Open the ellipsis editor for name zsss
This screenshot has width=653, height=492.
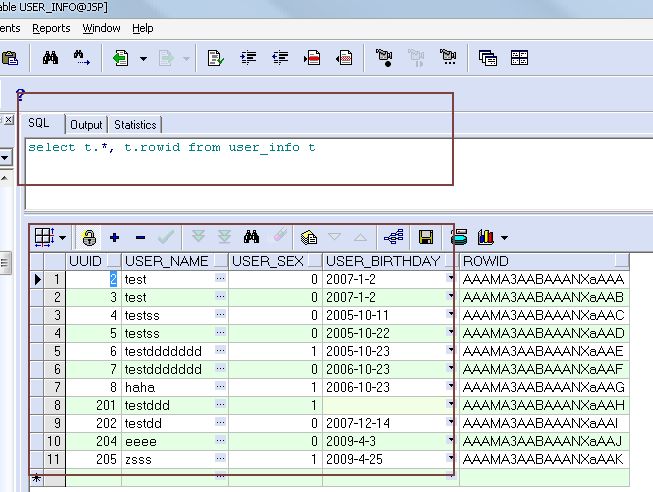[220, 458]
